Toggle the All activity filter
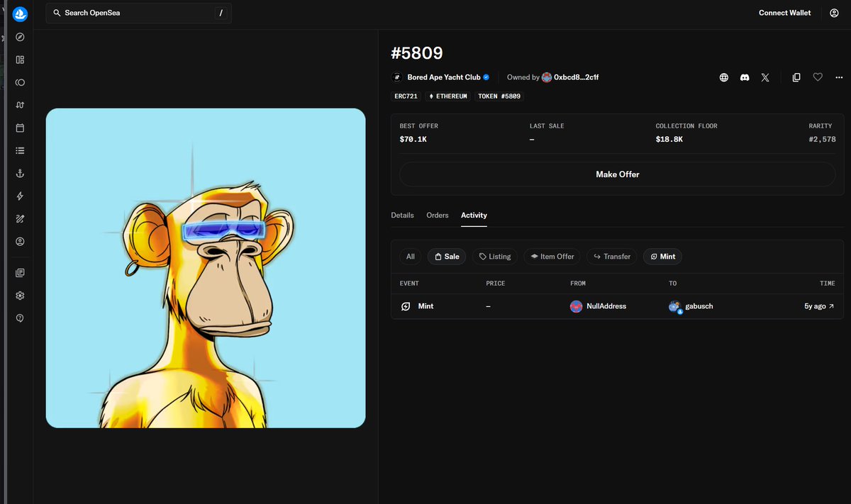 [411, 257]
